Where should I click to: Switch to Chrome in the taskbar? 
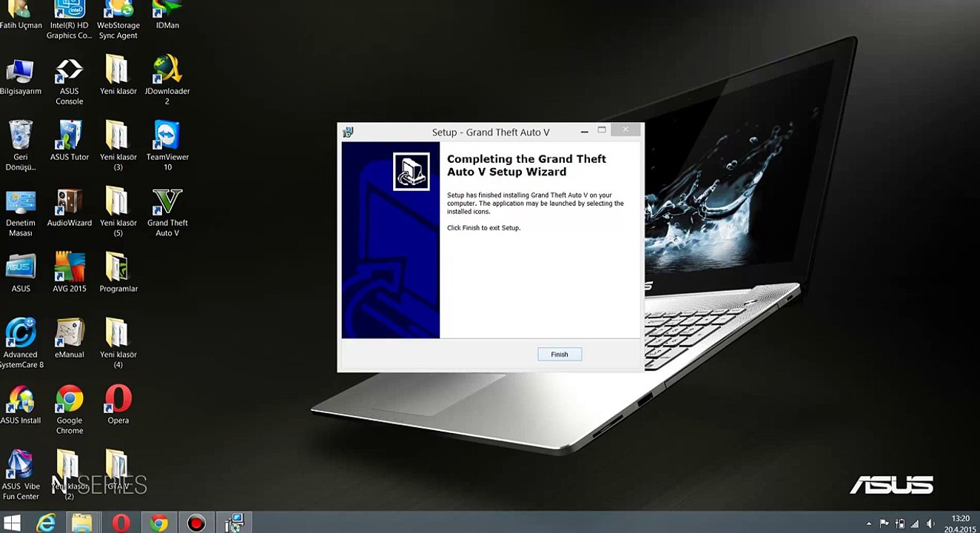[158, 523]
